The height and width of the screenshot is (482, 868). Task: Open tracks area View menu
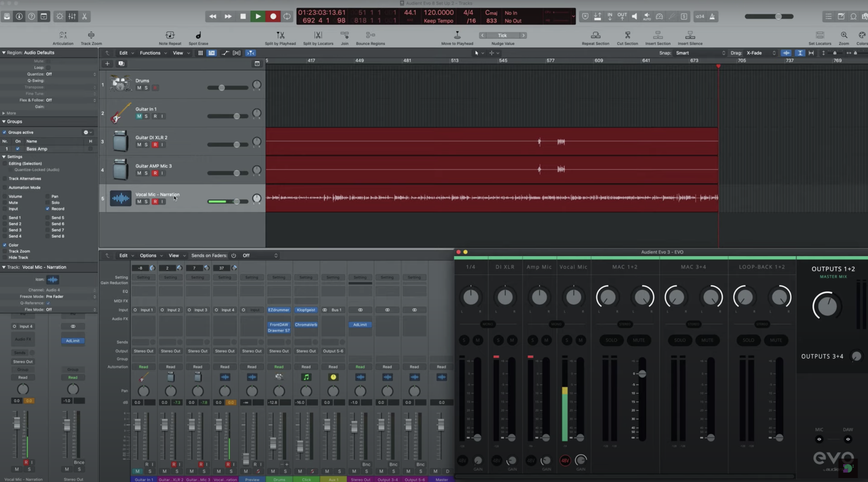click(x=181, y=53)
